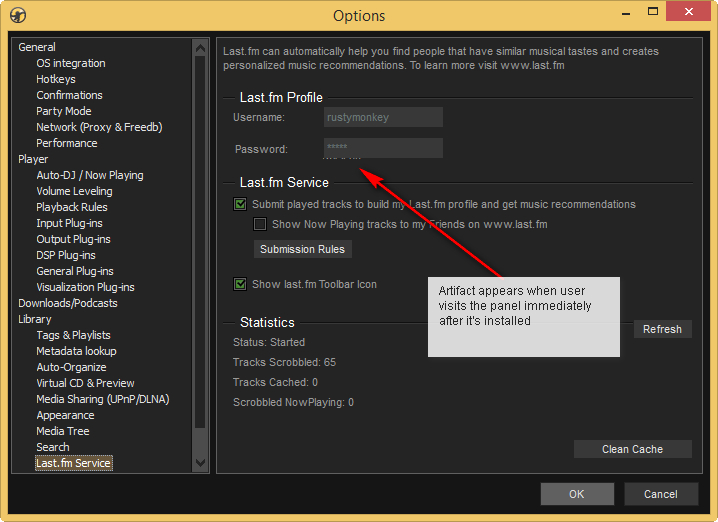
Task: Open Media Sharing (UPnP/DLNA) settings
Action: coord(103,399)
